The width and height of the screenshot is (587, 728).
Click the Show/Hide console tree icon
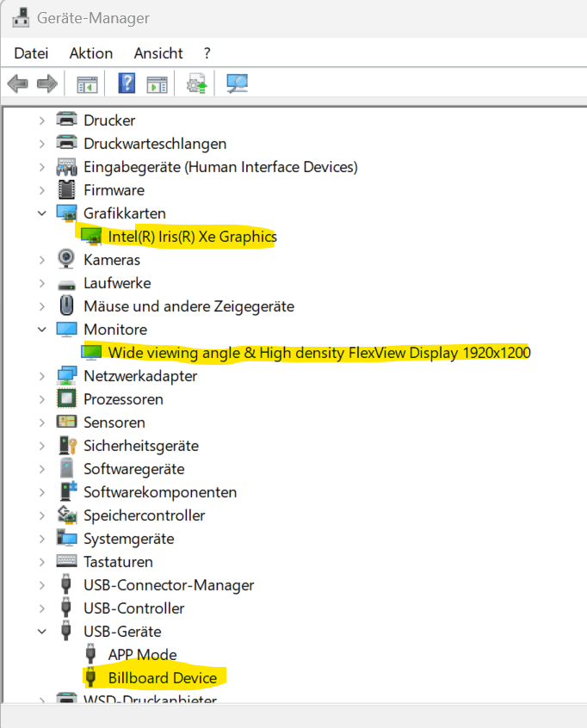point(87,84)
